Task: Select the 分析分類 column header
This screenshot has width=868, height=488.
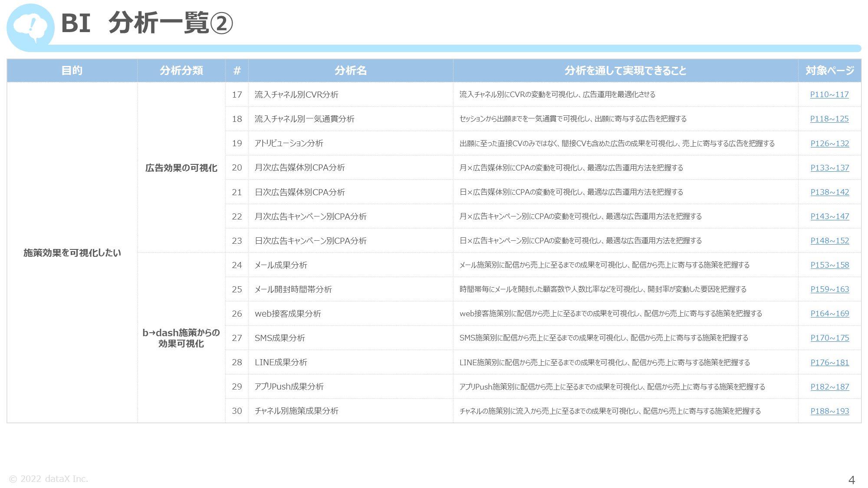Action: coord(181,70)
